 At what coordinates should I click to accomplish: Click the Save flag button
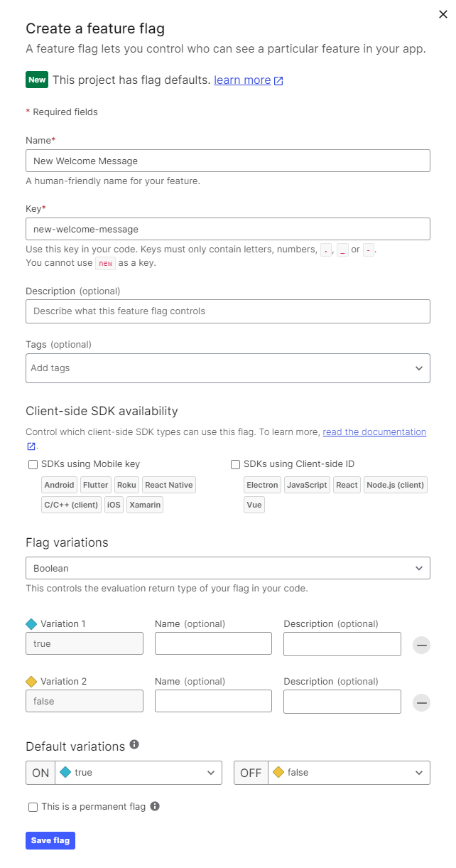tap(50, 840)
